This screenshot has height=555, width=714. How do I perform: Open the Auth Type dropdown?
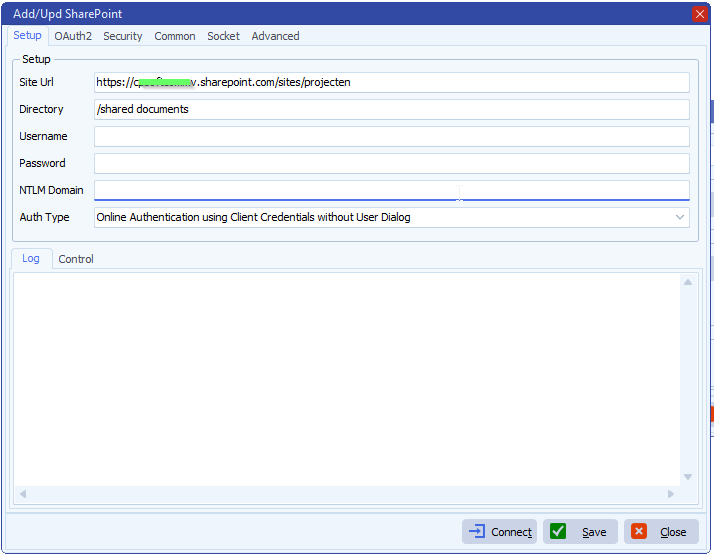392,217
